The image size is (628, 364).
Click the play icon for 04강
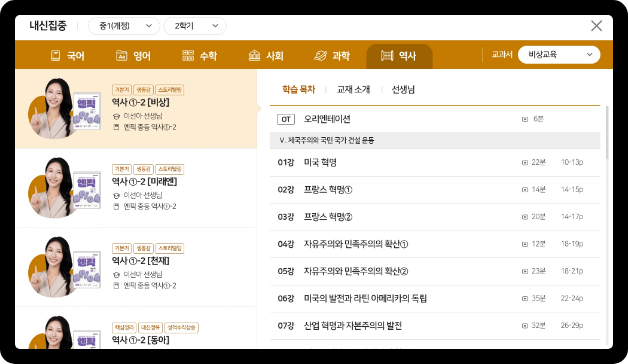(525, 244)
